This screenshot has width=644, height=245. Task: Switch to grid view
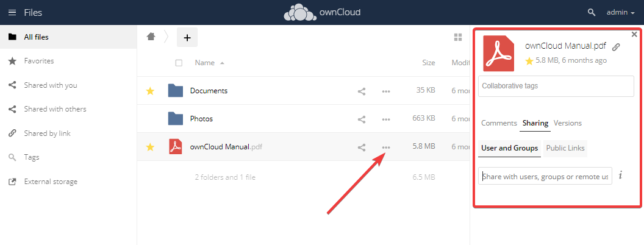tap(458, 38)
